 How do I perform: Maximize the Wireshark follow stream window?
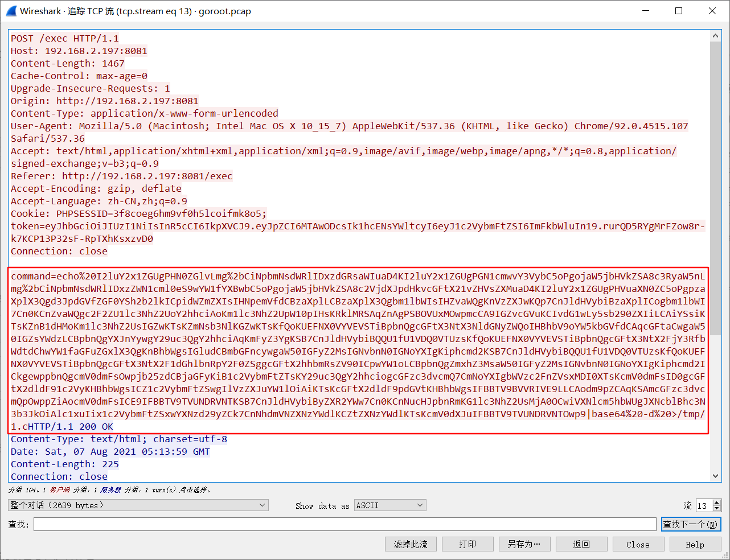click(x=679, y=11)
